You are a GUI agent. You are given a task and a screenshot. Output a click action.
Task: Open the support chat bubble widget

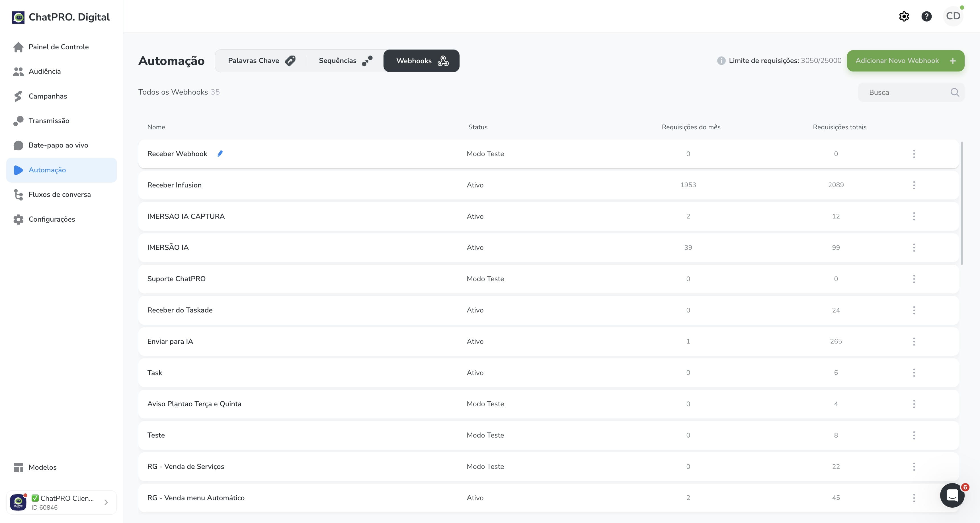pos(952,495)
